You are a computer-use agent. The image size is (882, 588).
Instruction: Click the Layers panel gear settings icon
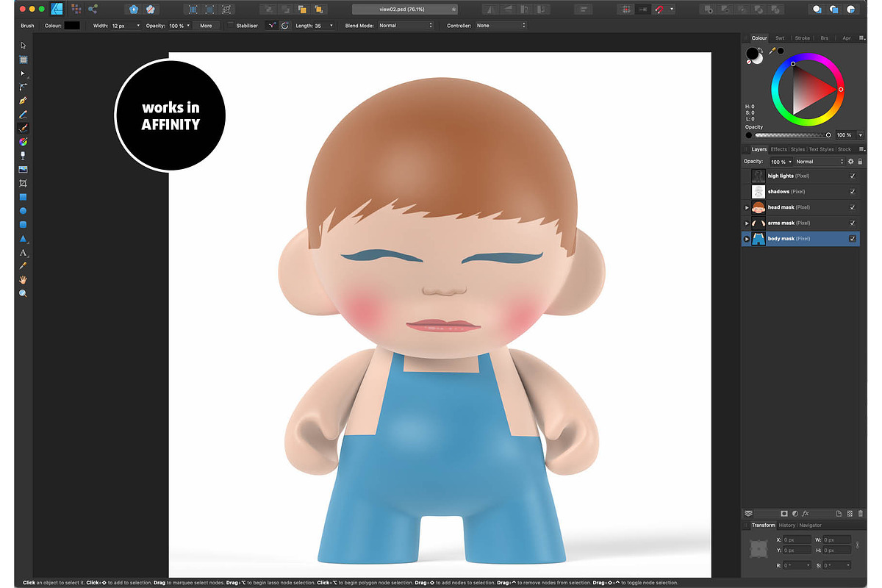click(x=851, y=162)
